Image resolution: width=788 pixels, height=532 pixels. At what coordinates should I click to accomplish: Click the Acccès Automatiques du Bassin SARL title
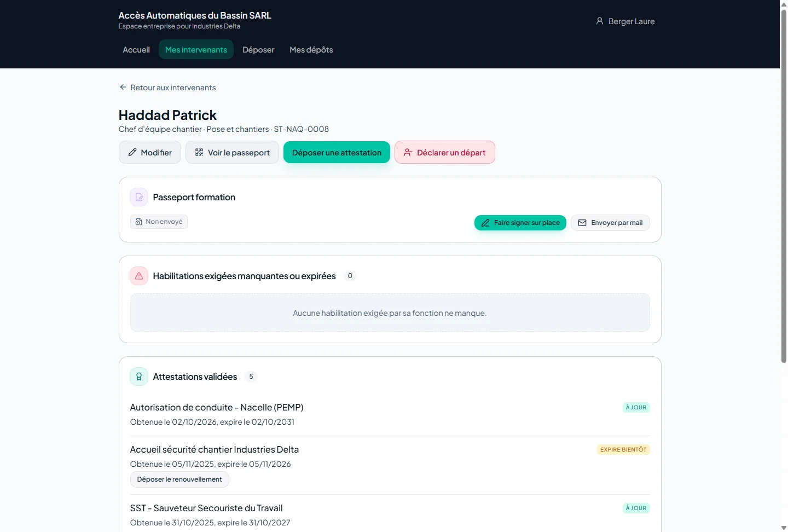point(195,15)
